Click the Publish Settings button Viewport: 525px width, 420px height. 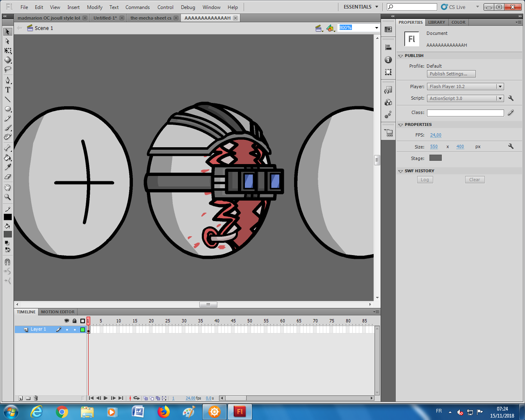coord(451,74)
